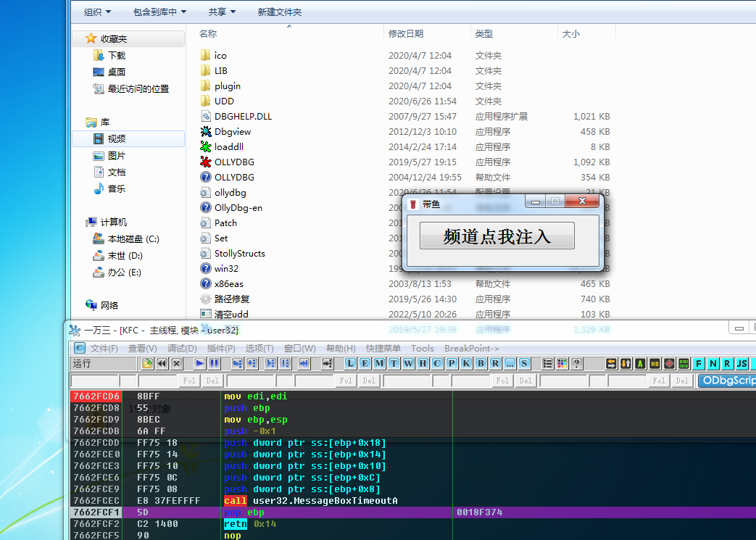Expand the 组织 dropdown in Explorer
Screen dimensions: 756x540
[97, 12]
